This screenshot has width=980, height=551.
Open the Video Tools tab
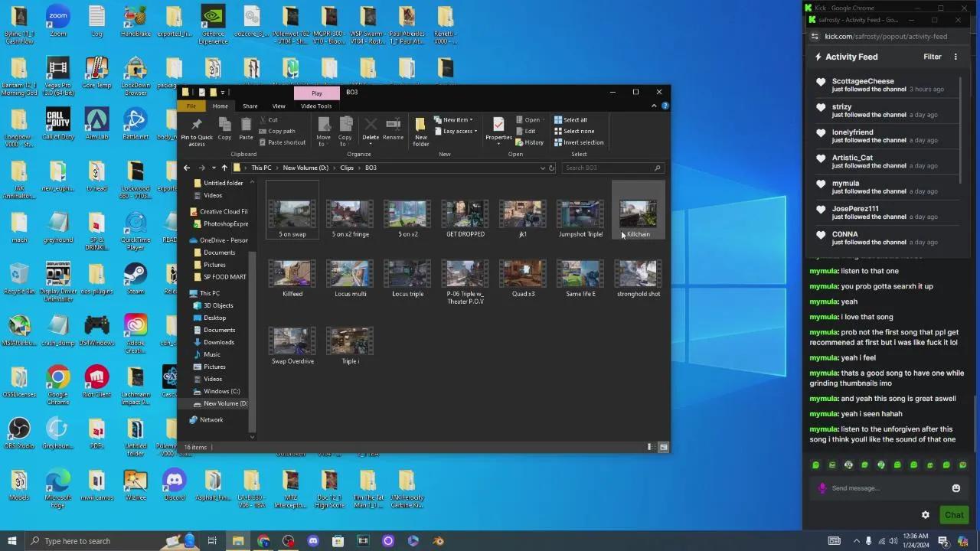(x=316, y=106)
